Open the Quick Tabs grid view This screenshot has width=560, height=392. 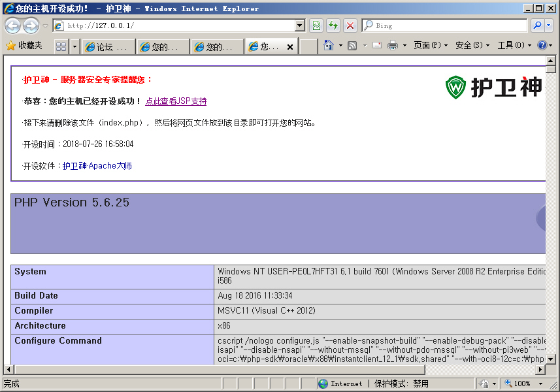tap(61, 46)
